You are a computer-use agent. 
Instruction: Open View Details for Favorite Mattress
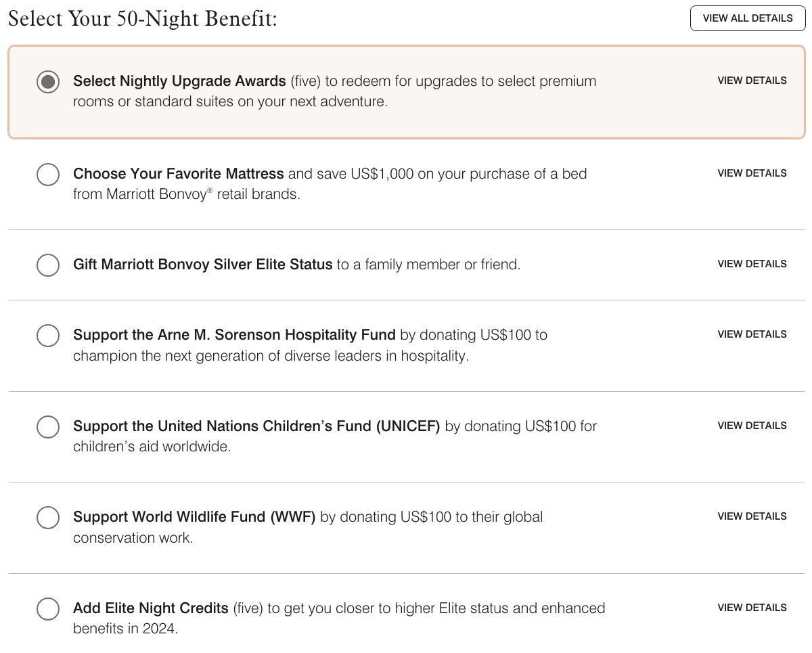pos(752,173)
